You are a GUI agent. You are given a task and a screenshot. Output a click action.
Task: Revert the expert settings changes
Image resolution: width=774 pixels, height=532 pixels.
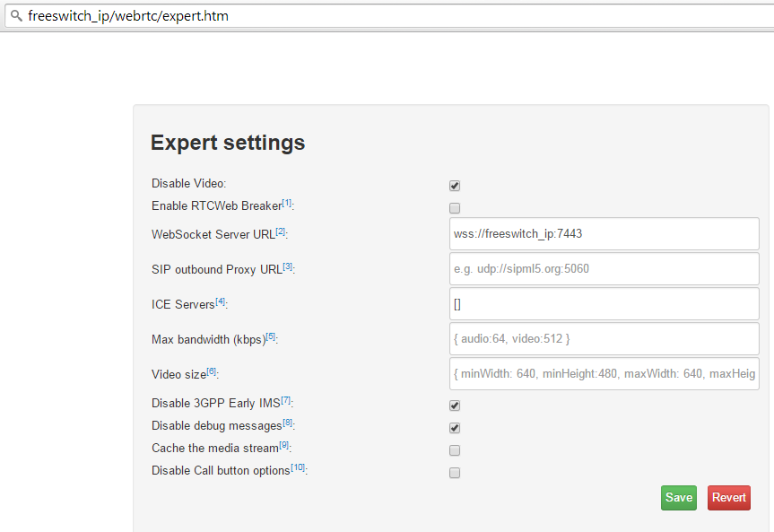pyautogui.click(x=729, y=497)
